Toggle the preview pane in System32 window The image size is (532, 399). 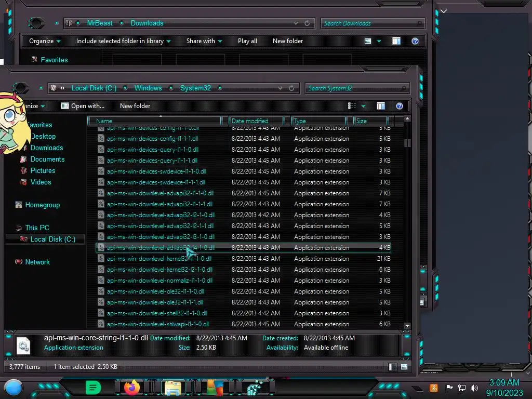(x=381, y=106)
